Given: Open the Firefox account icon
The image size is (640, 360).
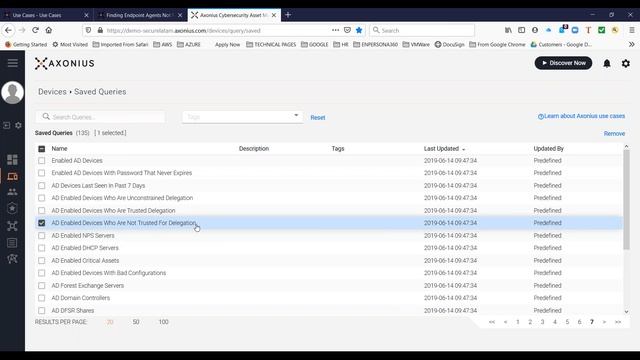Looking at the screenshot, I should tap(535, 30).
